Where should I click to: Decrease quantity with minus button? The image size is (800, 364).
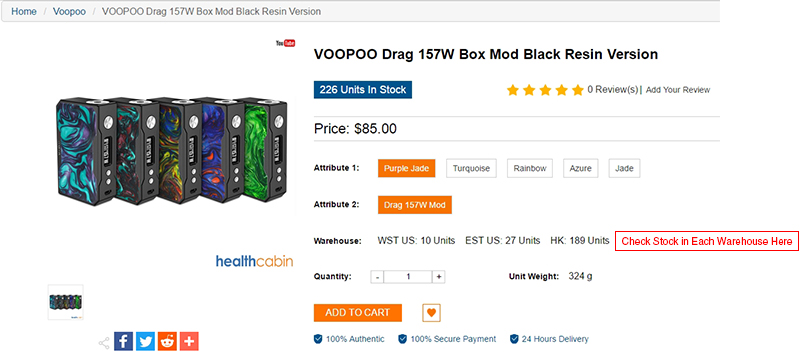(x=377, y=277)
